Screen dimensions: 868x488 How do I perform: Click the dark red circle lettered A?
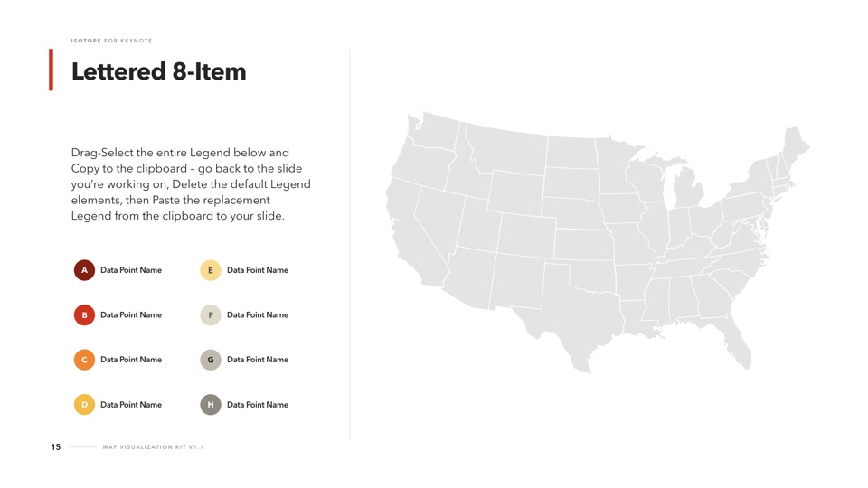click(x=84, y=270)
